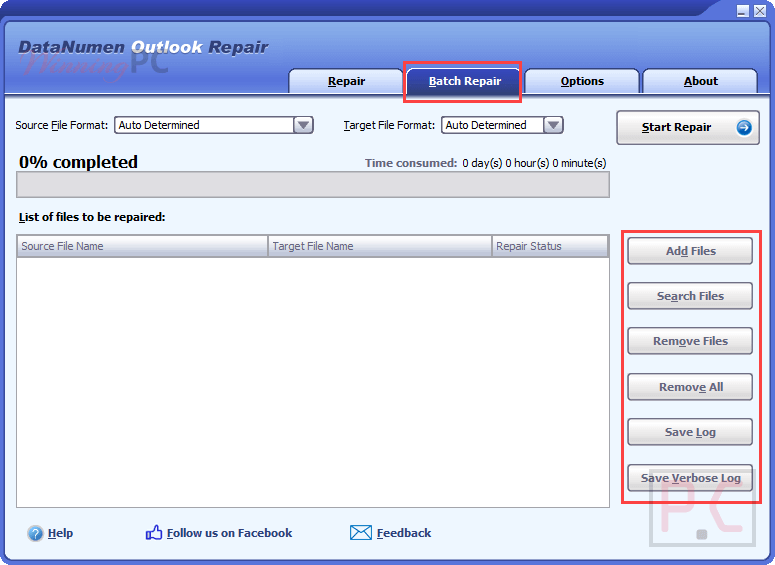Click the Add Files button
This screenshot has height=565, width=775.
click(690, 251)
